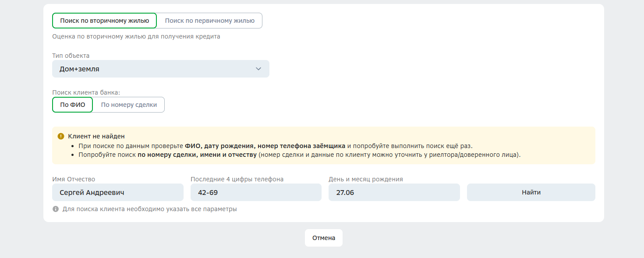
Task: Switch to the "Поиск по первичному жилью" tab
Action: pos(209,21)
